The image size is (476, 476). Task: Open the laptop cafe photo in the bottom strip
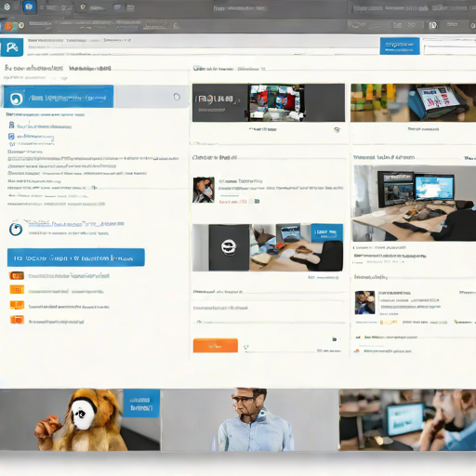tap(407, 420)
